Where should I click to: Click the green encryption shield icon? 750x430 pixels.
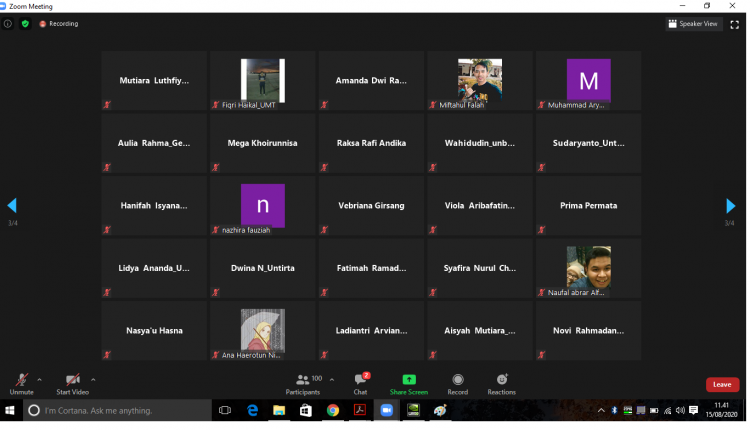coord(25,23)
